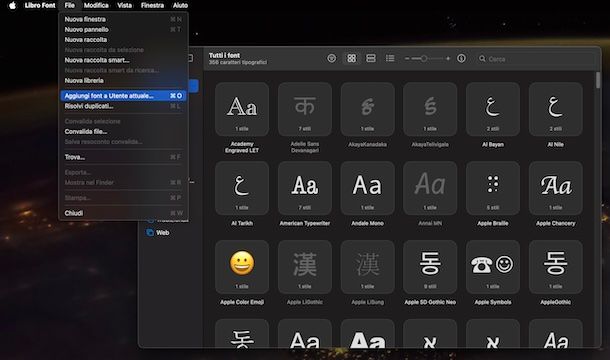Select AppleGothic font thumbnail
Image resolution: width=610 pixels, height=360 pixels.
[x=556, y=267]
